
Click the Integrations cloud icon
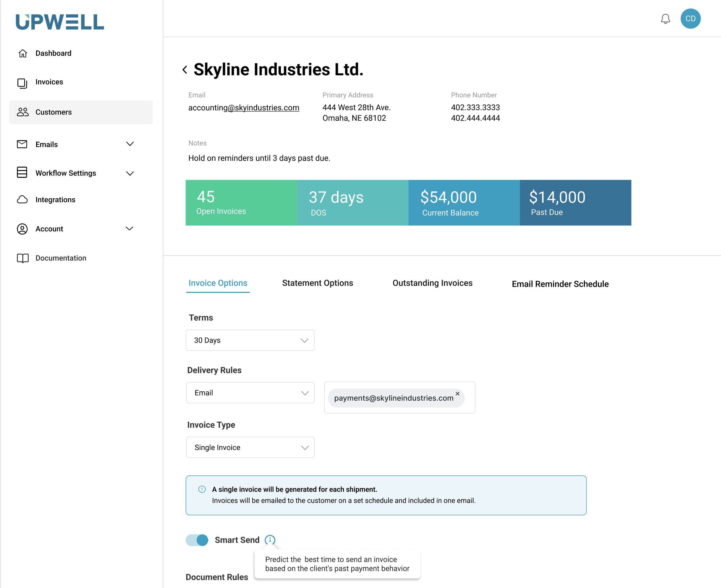(x=22, y=199)
